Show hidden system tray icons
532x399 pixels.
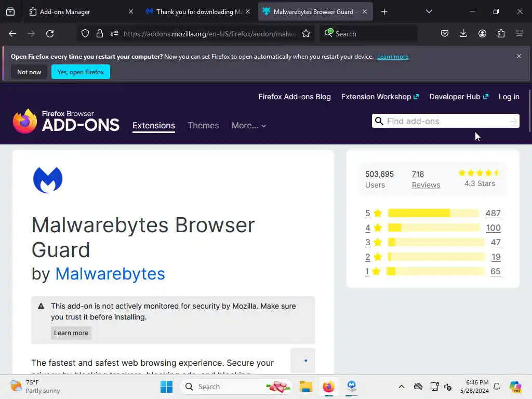coord(402,387)
